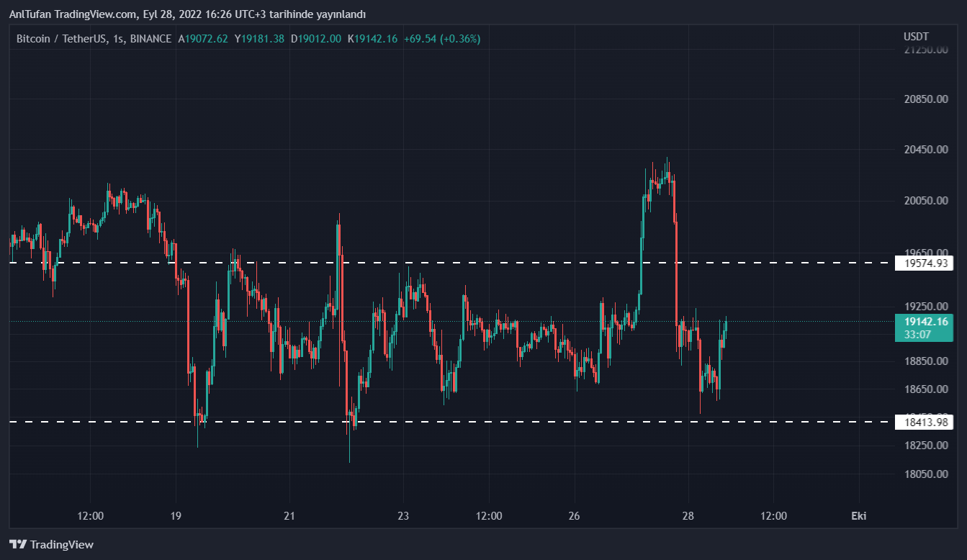967x560 pixels.
Task: Click the Y19181.38 high price value
Action: pos(259,39)
